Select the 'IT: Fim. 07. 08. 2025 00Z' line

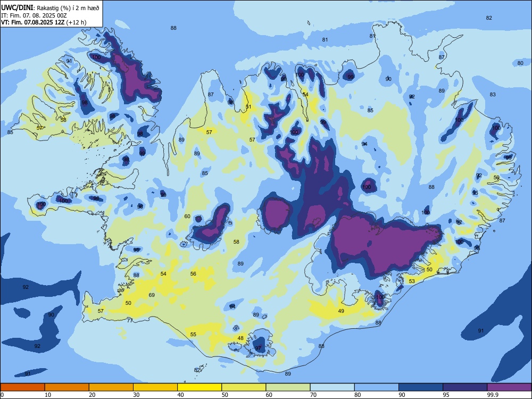[34, 15]
